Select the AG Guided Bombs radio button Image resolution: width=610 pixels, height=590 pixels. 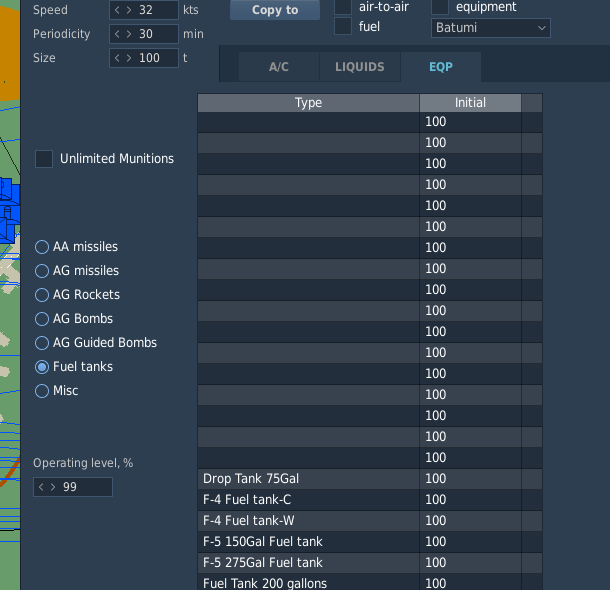(x=42, y=343)
